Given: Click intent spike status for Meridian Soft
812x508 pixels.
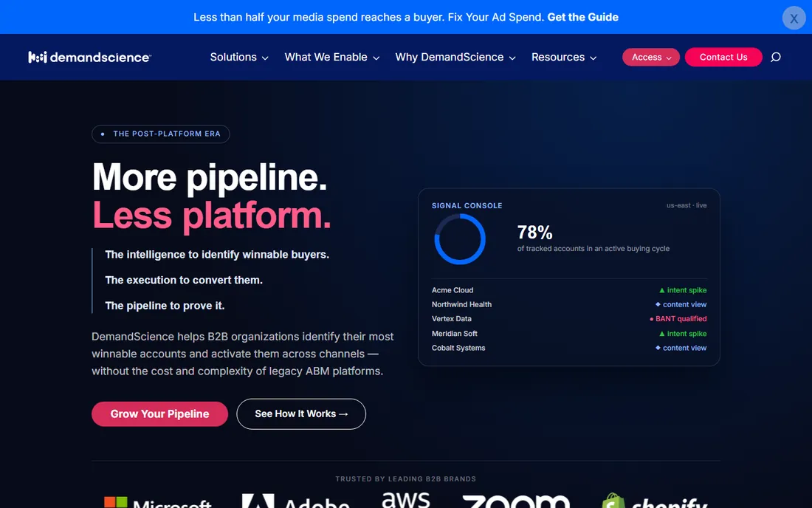Looking at the screenshot, I should click(x=683, y=334).
